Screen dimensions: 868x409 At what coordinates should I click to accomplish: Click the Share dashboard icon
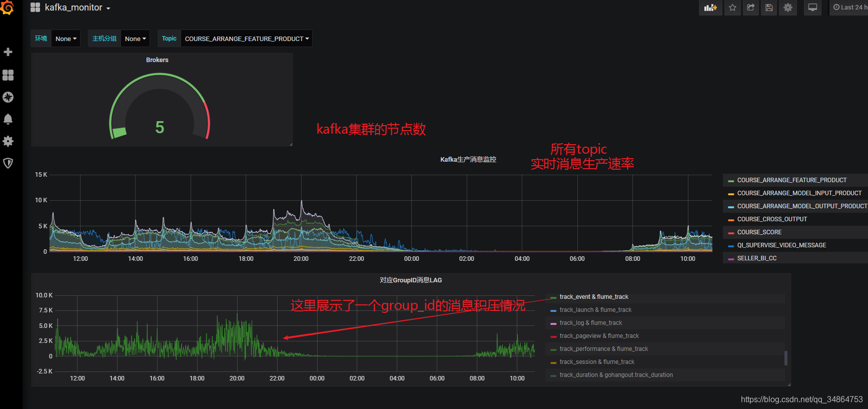(x=751, y=8)
